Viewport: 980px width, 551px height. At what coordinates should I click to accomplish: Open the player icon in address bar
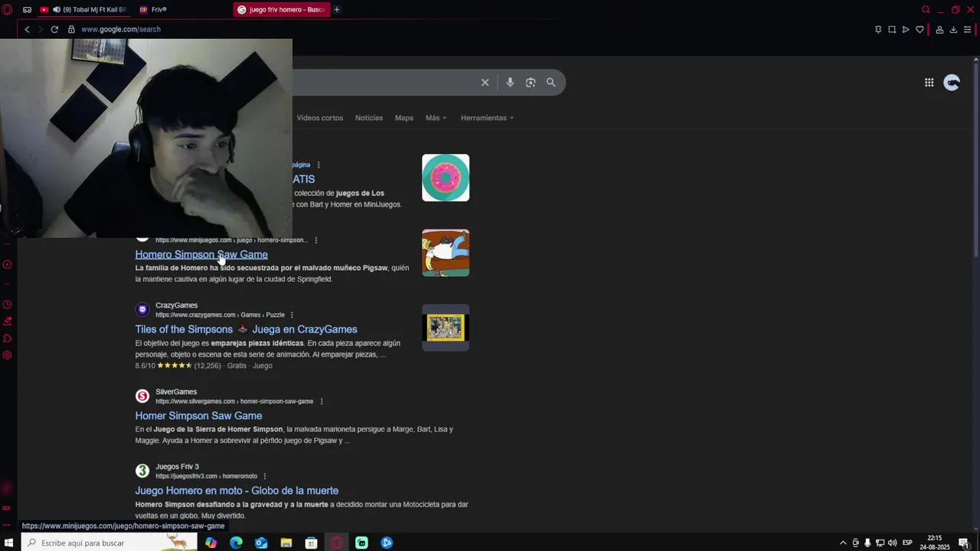pos(906,29)
